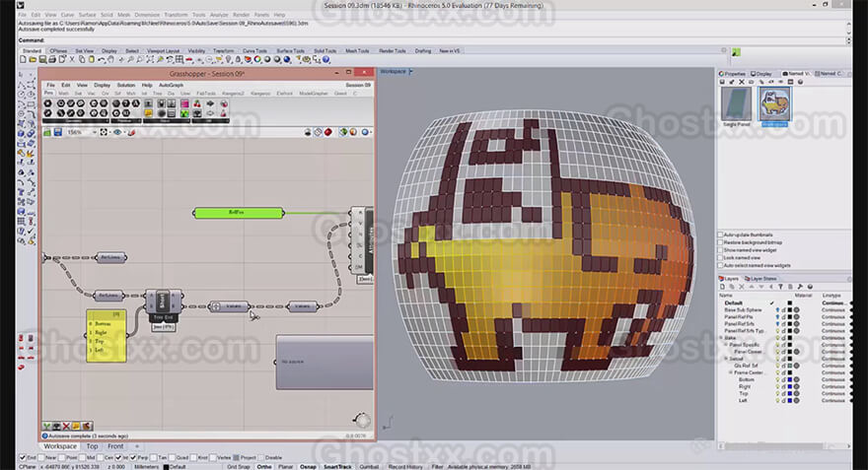Screen dimensions: 868x470
Task: Toggle the Perp osnap checkbox
Action: 133,458
